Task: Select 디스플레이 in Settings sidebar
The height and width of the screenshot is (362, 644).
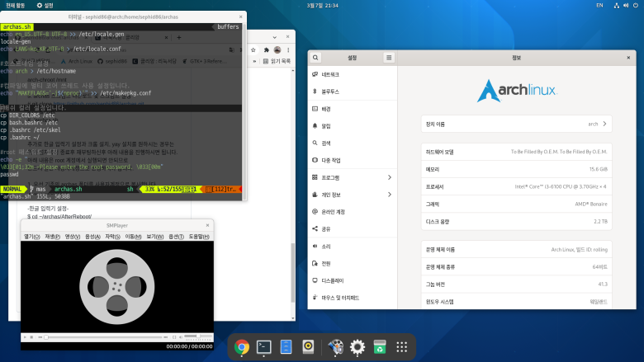Action: point(353,281)
